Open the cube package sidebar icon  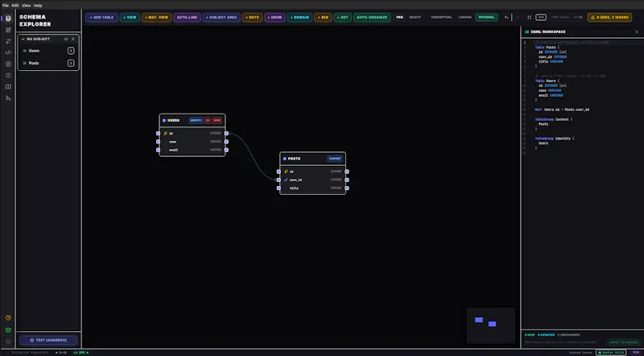8,75
